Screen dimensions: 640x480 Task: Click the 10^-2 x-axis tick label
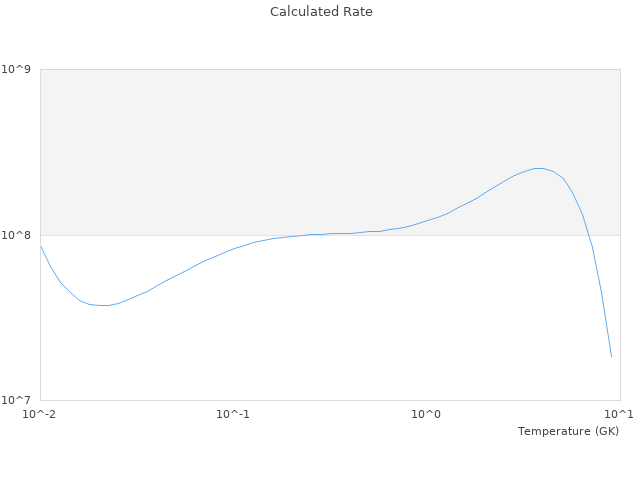click(40, 414)
